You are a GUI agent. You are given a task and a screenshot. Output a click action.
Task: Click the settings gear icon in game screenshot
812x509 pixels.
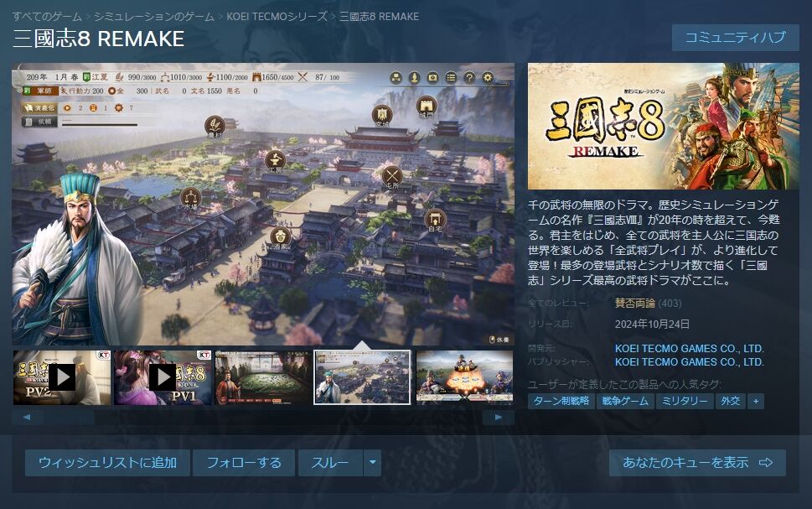pyautogui.click(x=488, y=78)
